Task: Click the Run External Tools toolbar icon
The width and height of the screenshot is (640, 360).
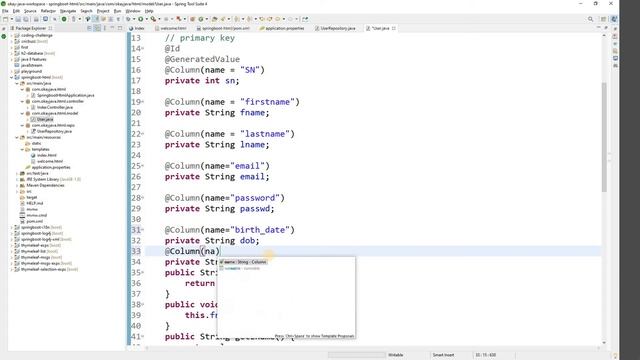Action: pos(153,19)
